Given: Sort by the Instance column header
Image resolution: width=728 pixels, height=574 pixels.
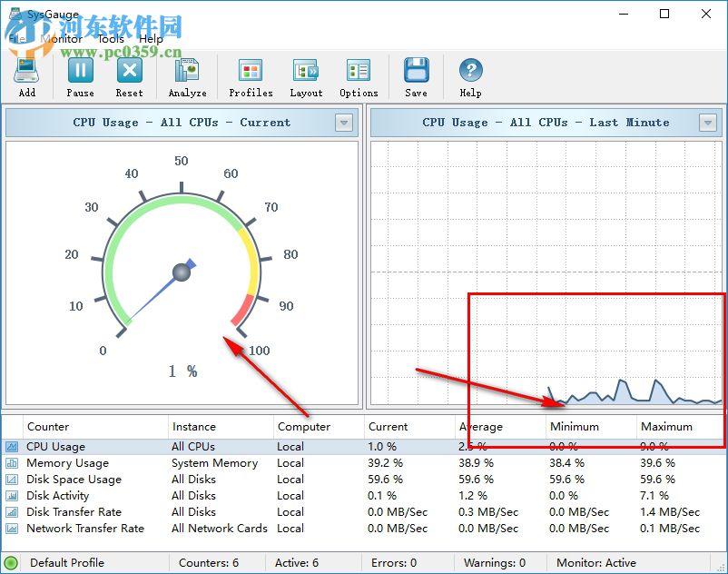Looking at the screenshot, I should pos(221,426).
